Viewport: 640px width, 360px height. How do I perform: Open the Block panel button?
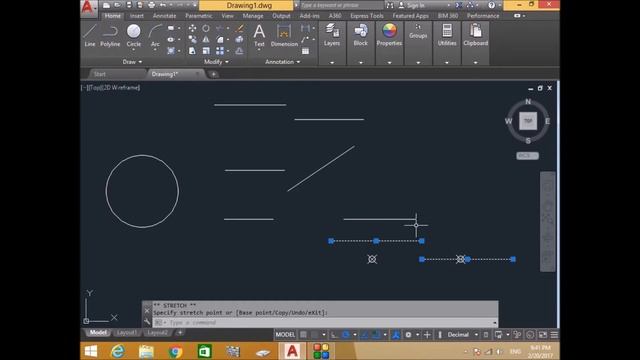tap(360, 35)
